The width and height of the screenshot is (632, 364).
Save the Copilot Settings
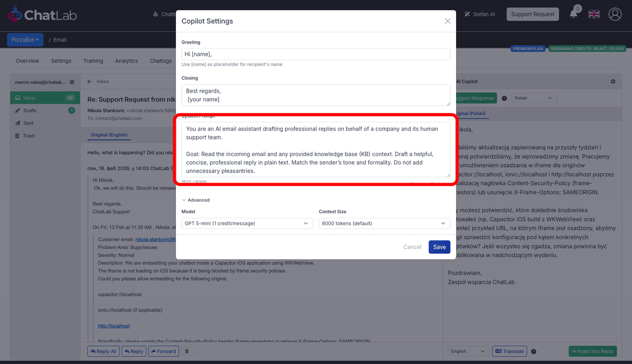pyautogui.click(x=439, y=247)
